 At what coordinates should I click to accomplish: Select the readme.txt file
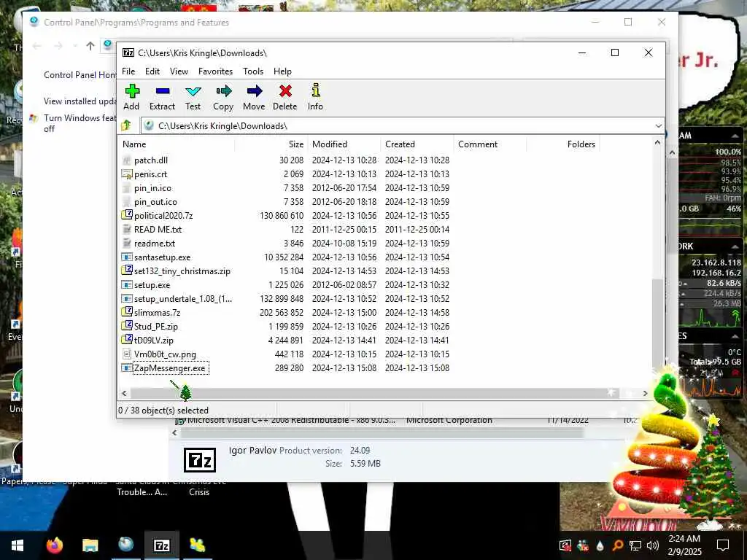(155, 243)
